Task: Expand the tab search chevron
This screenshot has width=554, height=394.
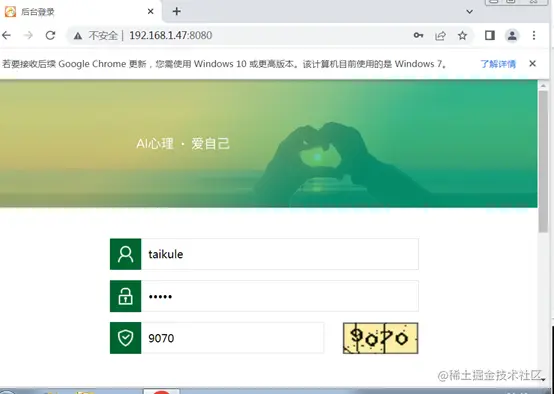Action: pyautogui.click(x=470, y=12)
